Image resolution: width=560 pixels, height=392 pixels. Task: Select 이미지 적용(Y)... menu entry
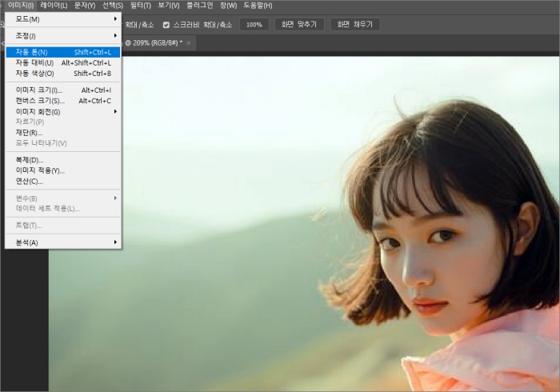63,170
